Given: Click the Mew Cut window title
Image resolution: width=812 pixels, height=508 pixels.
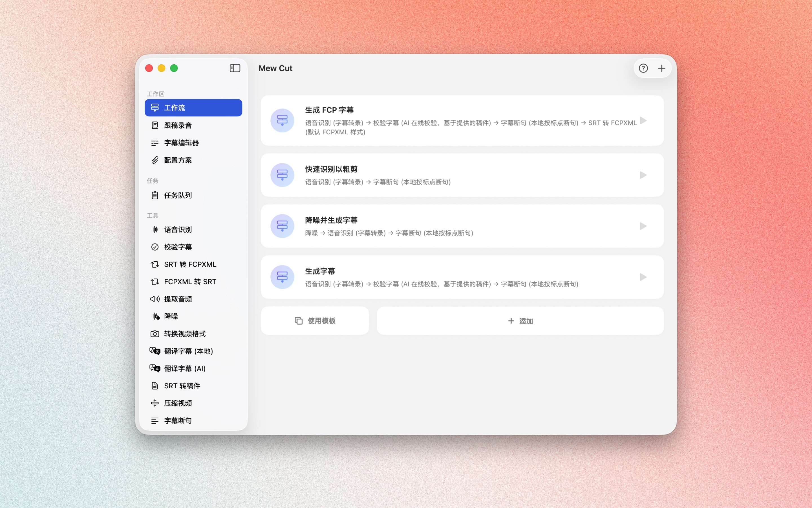Looking at the screenshot, I should pos(275,68).
